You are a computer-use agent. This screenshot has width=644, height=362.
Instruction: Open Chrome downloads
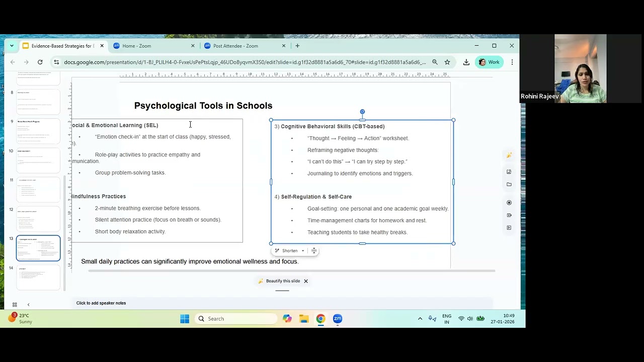click(466, 62)
